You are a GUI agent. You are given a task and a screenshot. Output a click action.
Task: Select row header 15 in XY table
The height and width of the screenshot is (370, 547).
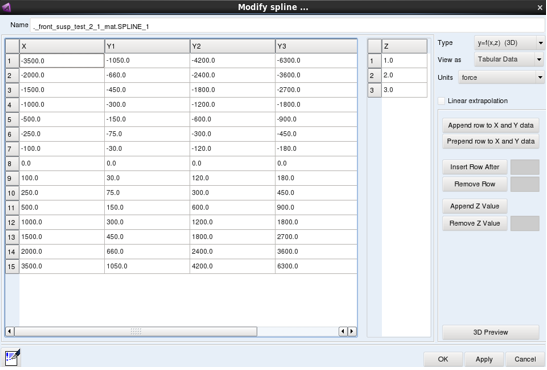tap(12, 266)
